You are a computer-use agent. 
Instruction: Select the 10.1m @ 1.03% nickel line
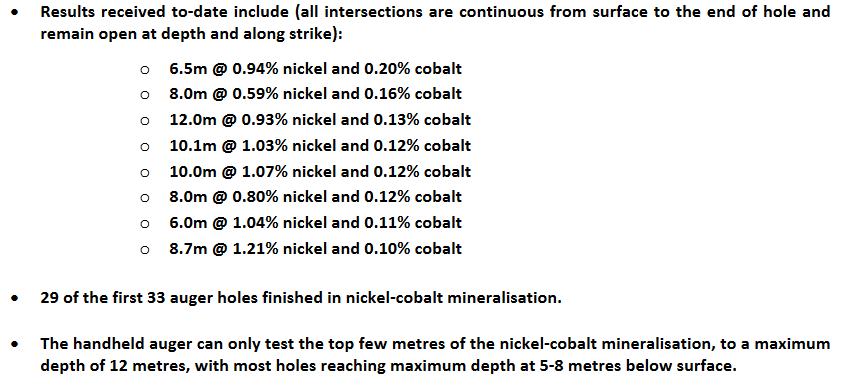tap(320, 146)
